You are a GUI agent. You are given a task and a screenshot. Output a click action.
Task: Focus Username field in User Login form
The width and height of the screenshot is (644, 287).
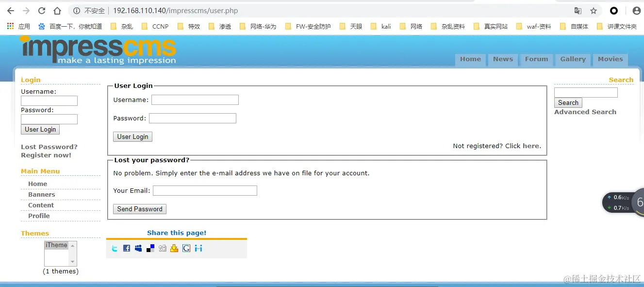point(195,100)
